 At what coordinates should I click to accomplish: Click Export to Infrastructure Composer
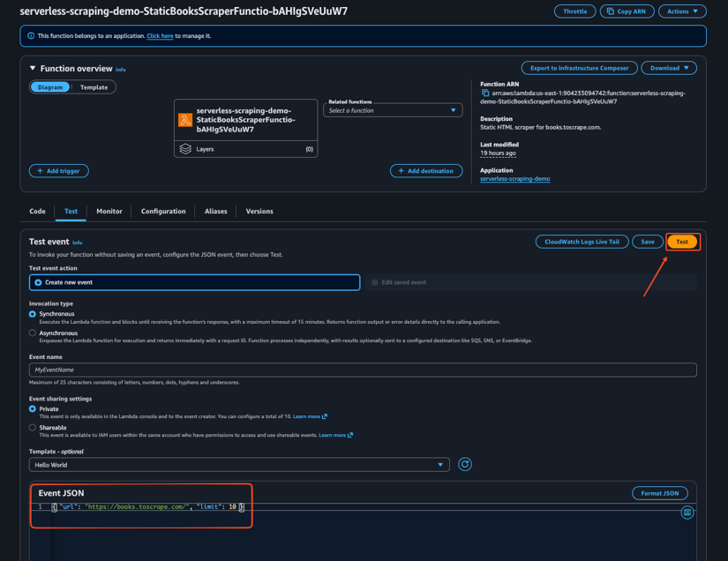(580, 68)
